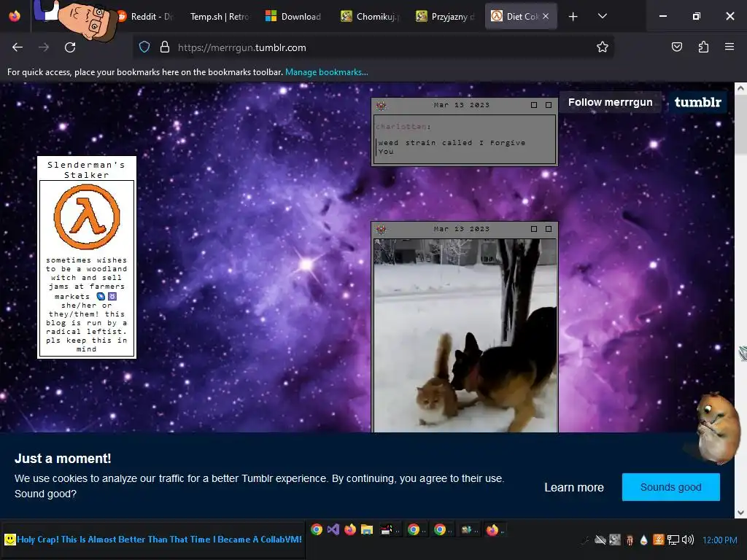Click the forward navigation arrow
This screenshot has height=560, width=747.
[44, 47]
